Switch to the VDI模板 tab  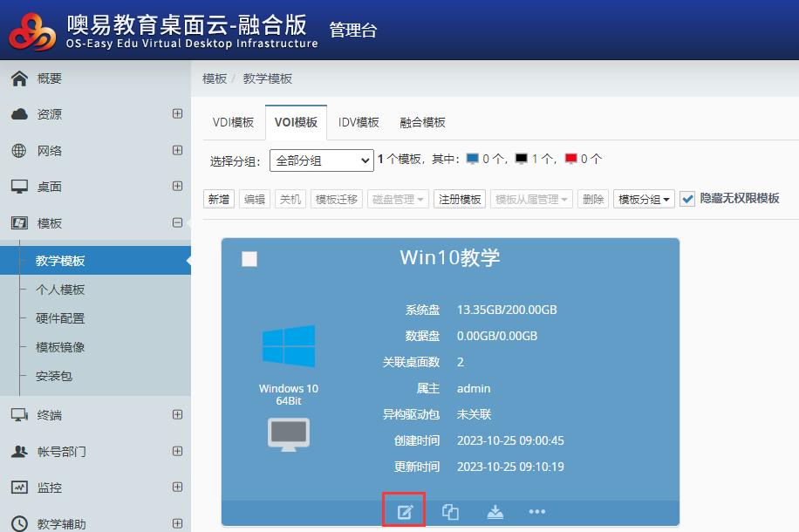(233, 122)
